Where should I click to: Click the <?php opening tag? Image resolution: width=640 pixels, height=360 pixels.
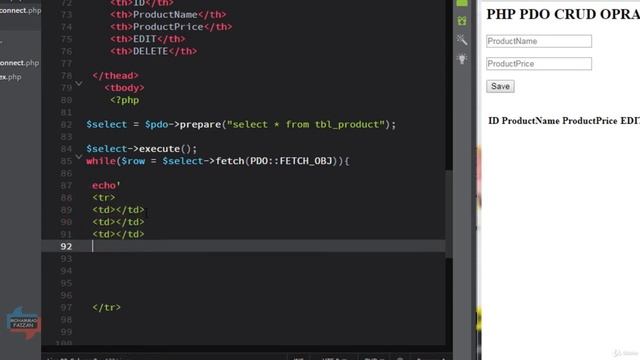124,100
